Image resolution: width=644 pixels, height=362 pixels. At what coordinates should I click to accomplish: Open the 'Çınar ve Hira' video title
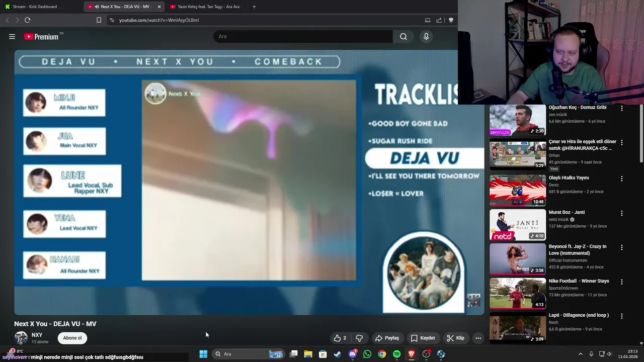583,145
